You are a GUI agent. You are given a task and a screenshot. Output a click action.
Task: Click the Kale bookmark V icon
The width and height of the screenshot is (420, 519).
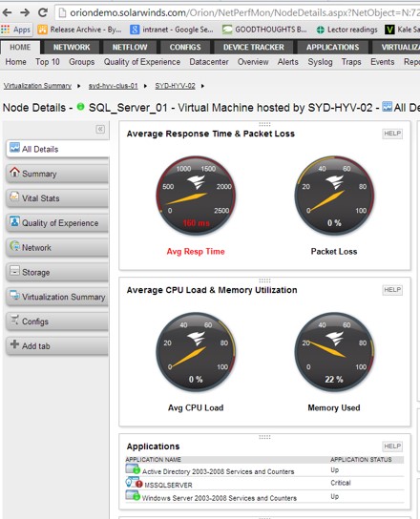[389, 30]
